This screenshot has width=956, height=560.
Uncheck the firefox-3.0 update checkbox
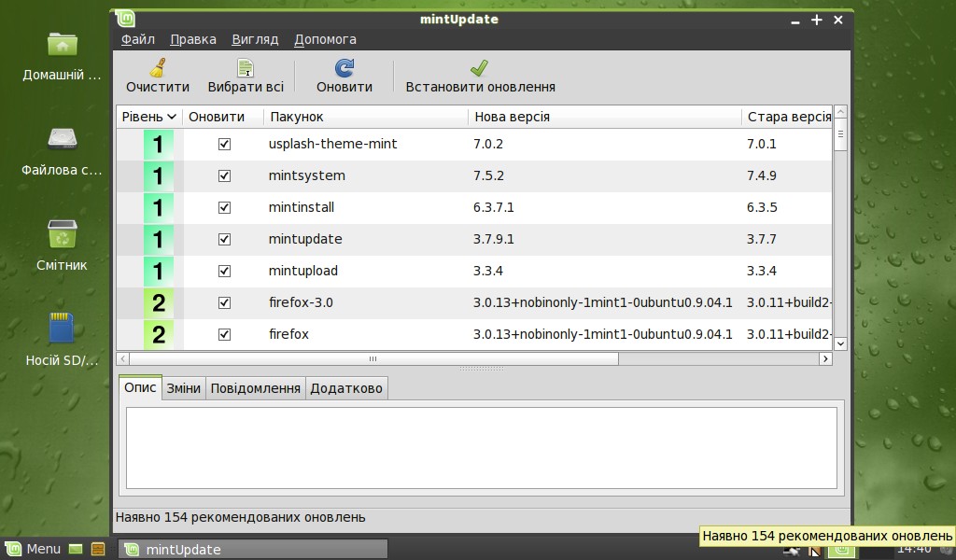coord(224,302)
